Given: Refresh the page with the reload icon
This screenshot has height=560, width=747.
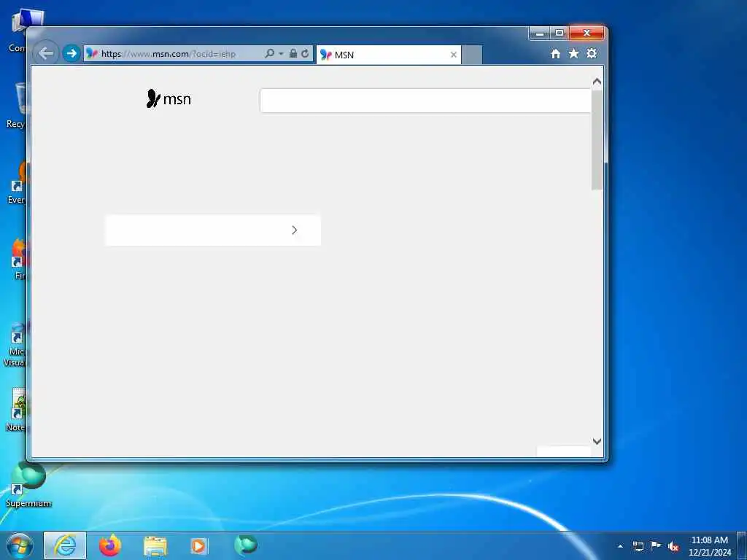Looking at the screenshot, I should click(x=306, y=53).
